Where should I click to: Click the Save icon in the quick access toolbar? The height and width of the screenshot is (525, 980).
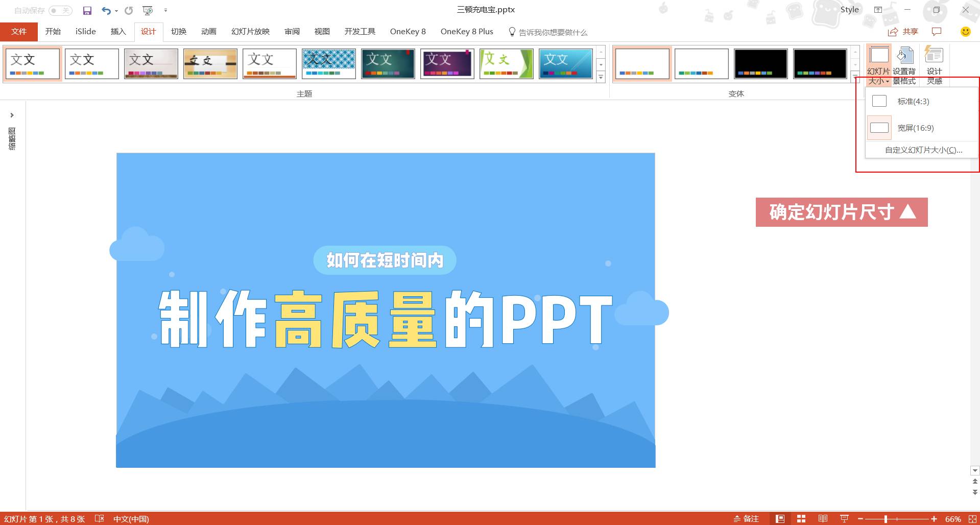coord(87,10)
